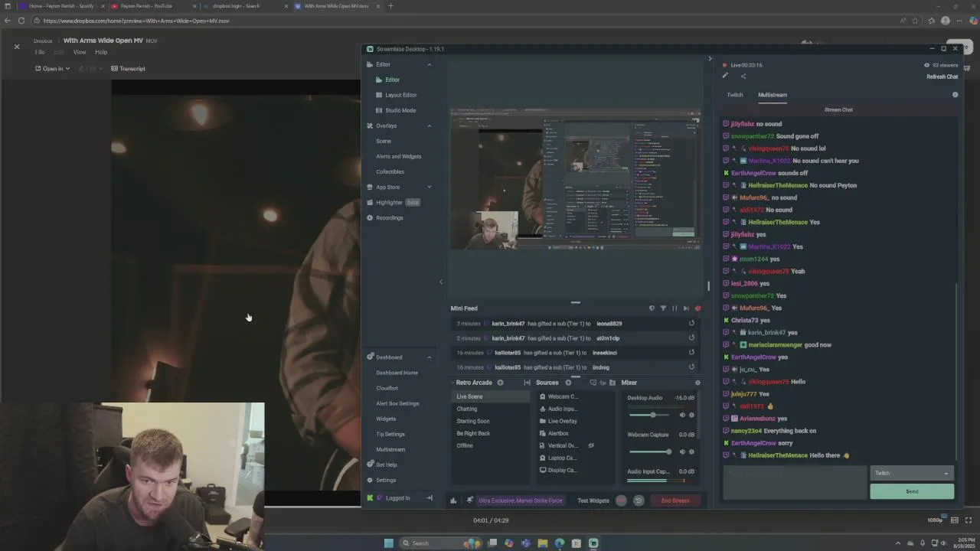The width and height of the screenshot is (980, 551).
Task: Click the browser address bar URL
Action: click(x=136, y=21)
